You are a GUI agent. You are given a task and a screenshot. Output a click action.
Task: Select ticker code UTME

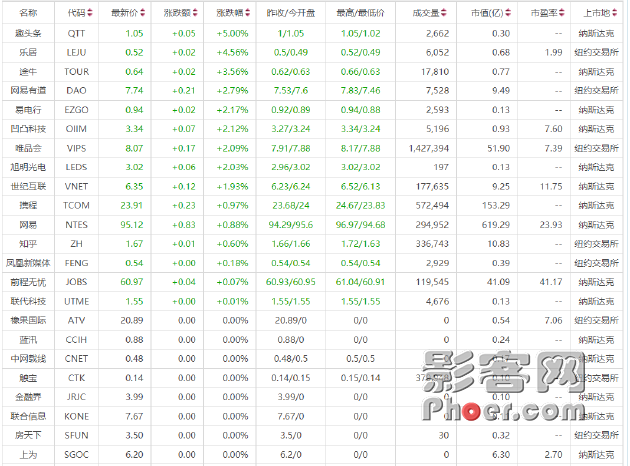[76, 301]
